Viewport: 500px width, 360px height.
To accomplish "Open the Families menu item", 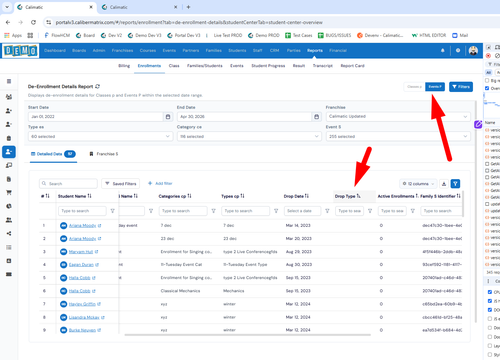I will (213, 51).
